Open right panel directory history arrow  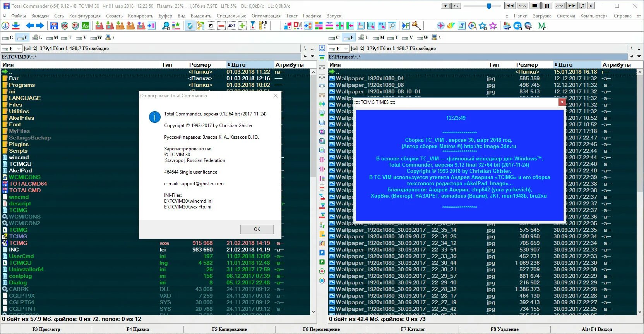click(639, 57)
